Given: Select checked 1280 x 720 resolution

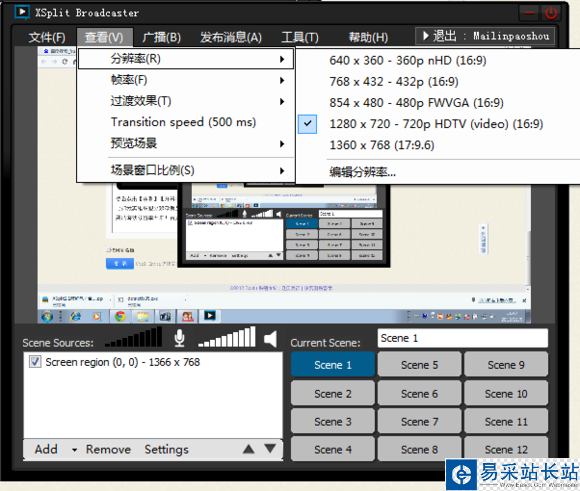Looking at the screenshot, I should (x=436, y=124).
